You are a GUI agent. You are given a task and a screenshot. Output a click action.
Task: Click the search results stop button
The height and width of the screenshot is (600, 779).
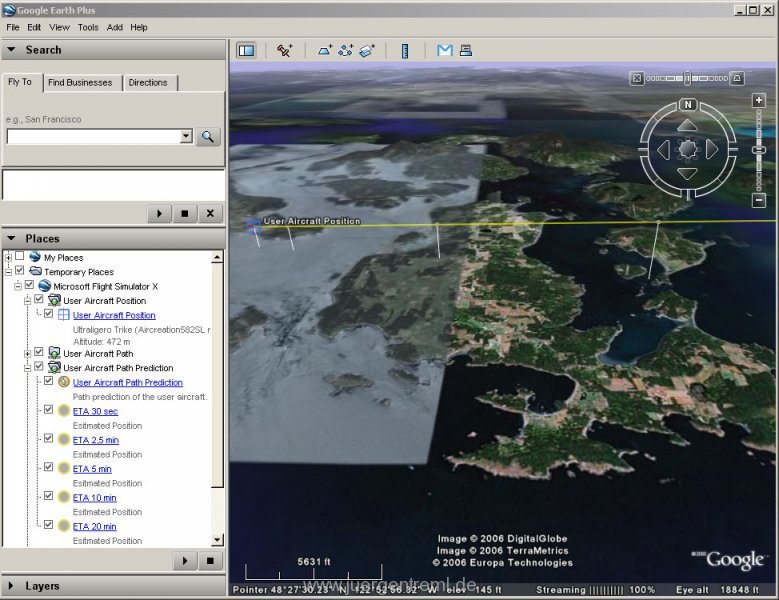click(x=185, y=214)
